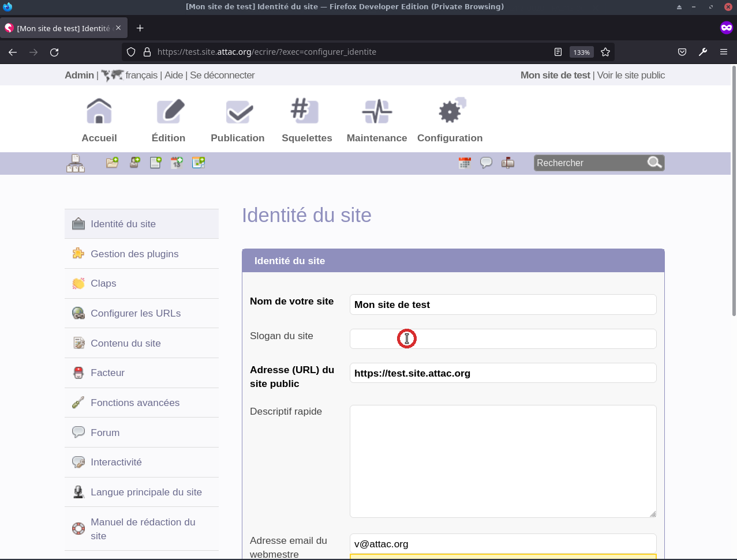Open the Édition menu icon
This screenshot has height=560, width=737.
click(169, 111)
